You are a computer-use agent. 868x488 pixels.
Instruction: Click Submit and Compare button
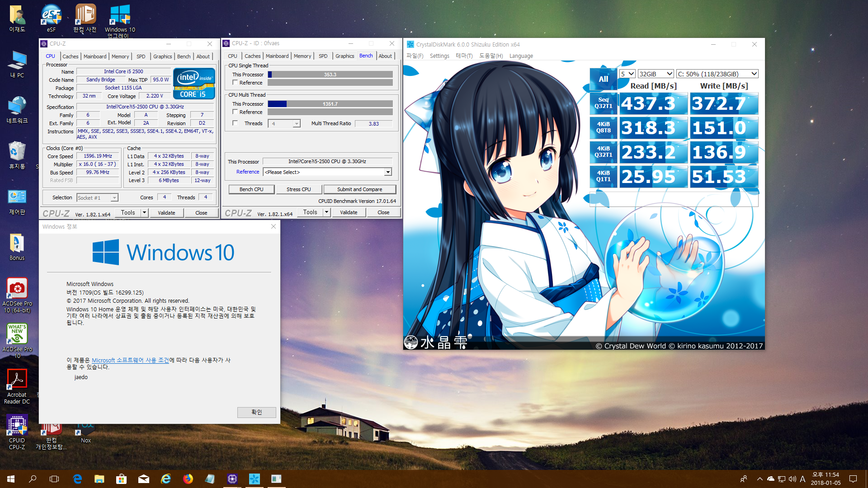coord(359,189)
